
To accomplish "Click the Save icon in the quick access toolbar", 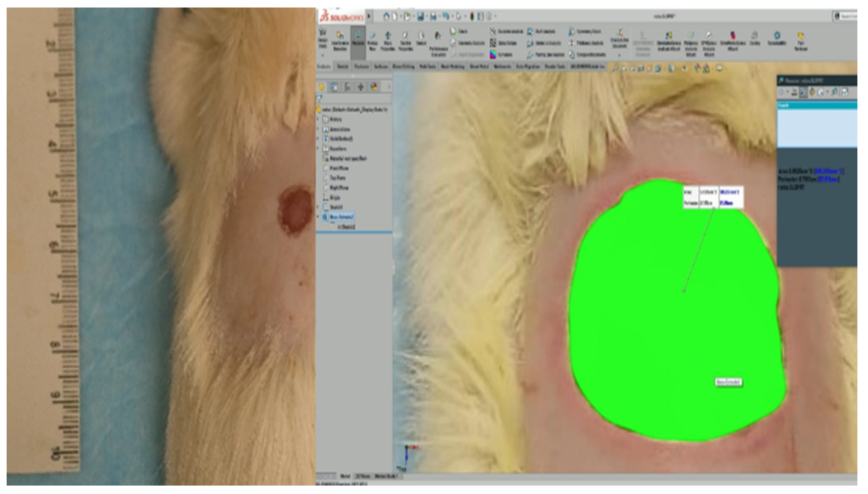I will [420, 16].
